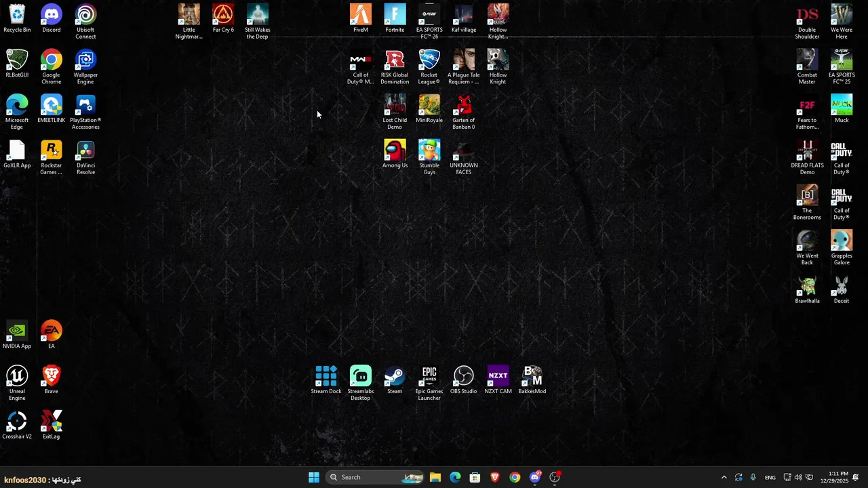This screenshot has height=488, width=868.
Task: Select the Rockstar Games launcher icon
Action: pos(51,158)
